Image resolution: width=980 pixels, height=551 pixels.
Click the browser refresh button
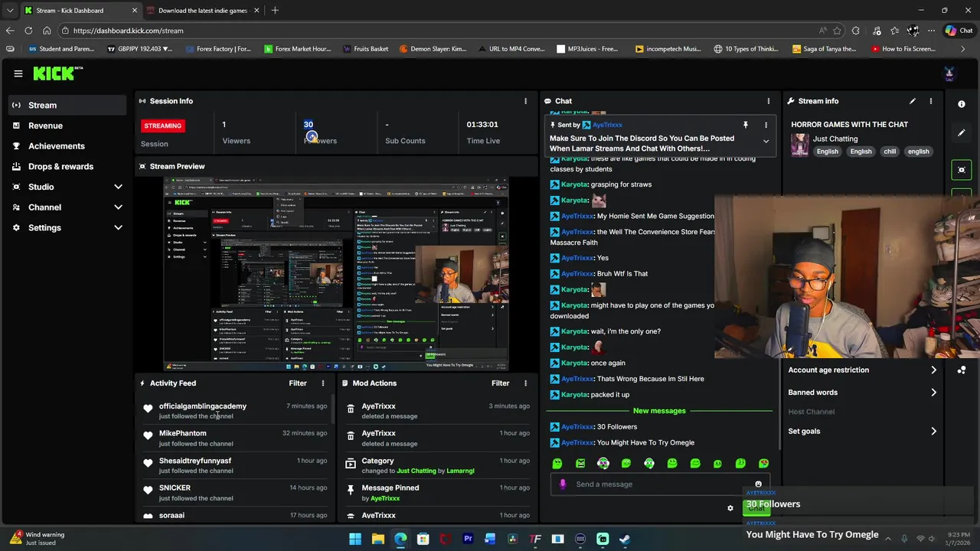point(28,31)
